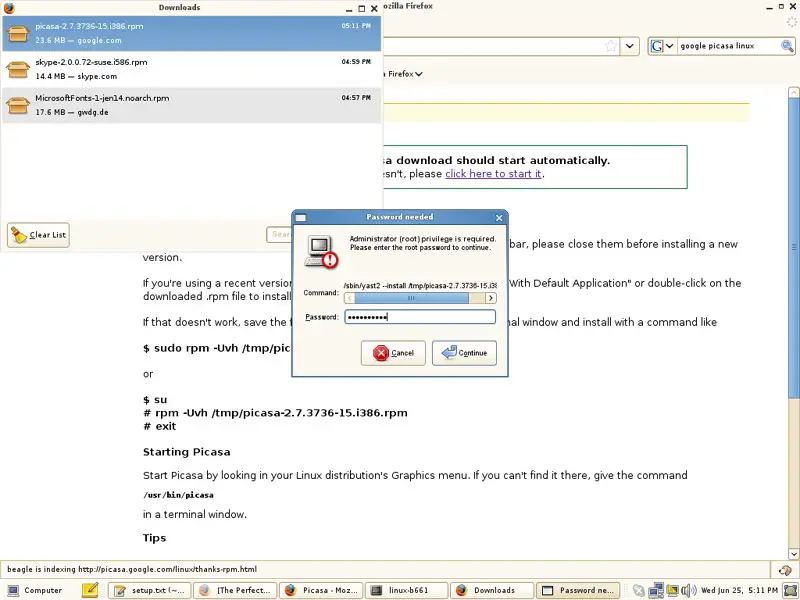Click the magnifier search icon in Firefox

787,46
